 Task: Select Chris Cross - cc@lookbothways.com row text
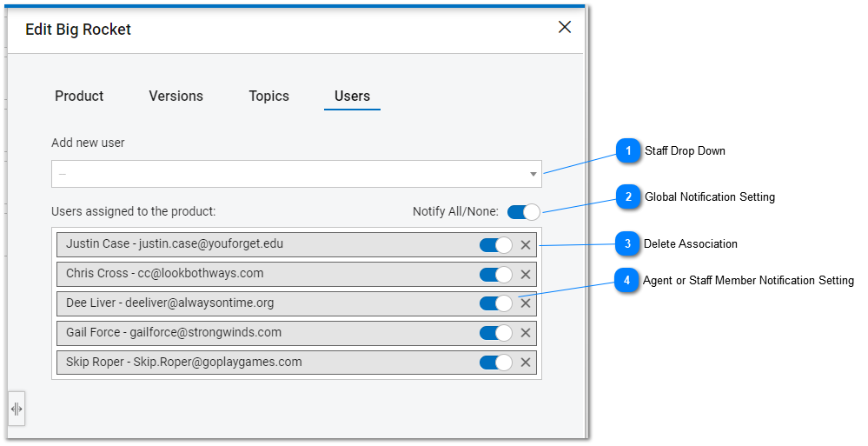pyautogui.click(x=164, y=273)
